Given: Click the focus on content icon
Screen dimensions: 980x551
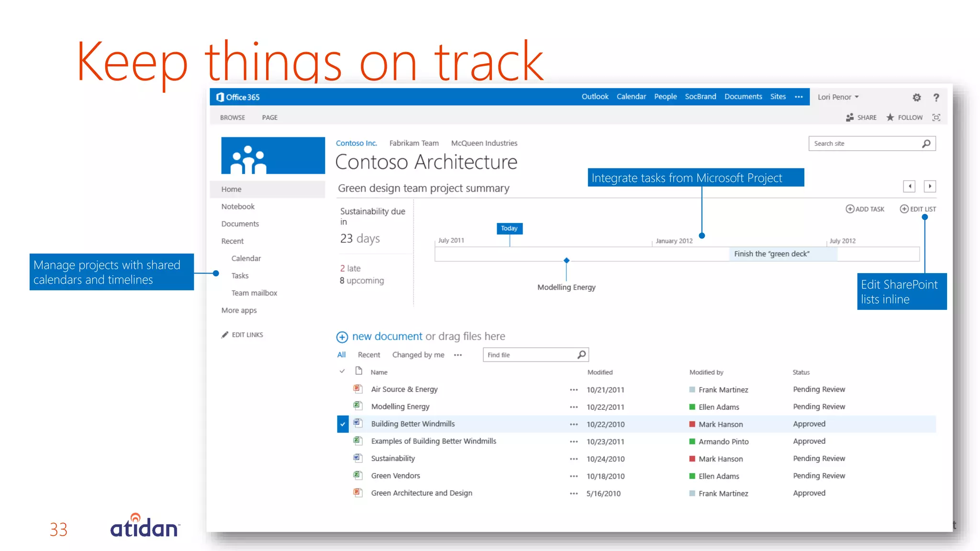Looking at the screenshot, I should (x=936, y=118).
